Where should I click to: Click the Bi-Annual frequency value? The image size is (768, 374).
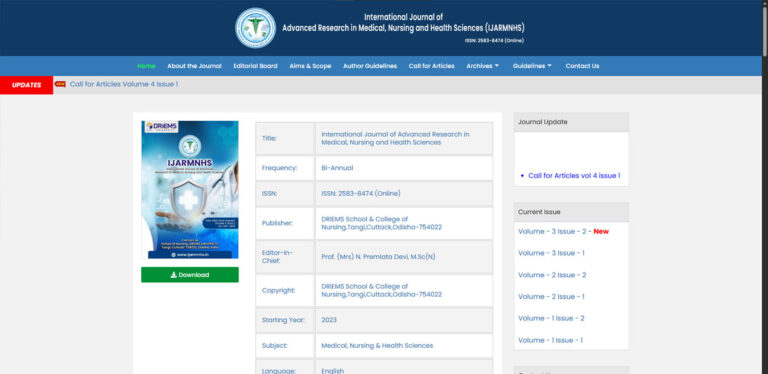tap(337, 168)
